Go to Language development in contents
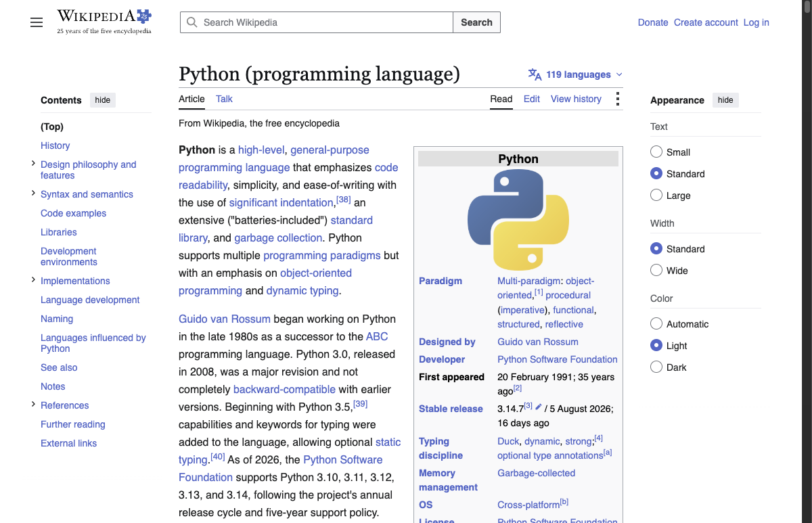The width and height of the screenshot is (812, 523). pyautogui.click(x=90, y=300)
